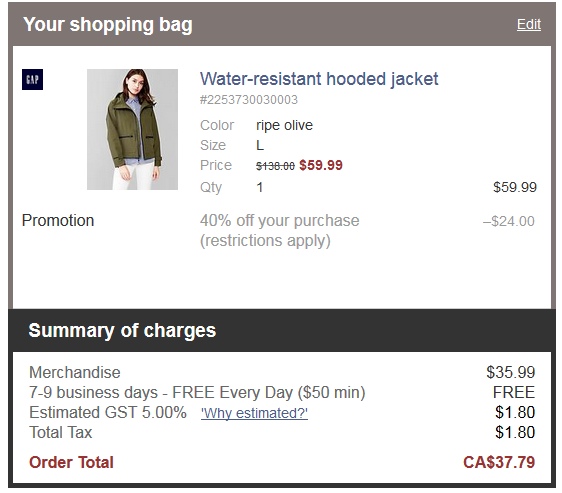The height and width of the screenshot is (493, 562).
Task: Open the Water-resistant hooded jacket title link
Action: tap(319, 79)
